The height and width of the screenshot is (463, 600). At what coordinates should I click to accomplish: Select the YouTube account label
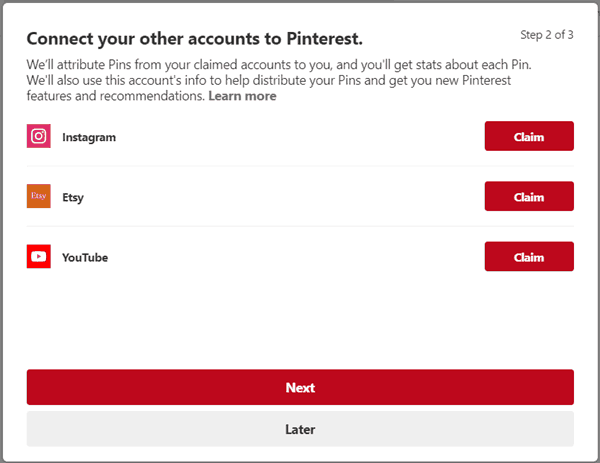point(85,258)
